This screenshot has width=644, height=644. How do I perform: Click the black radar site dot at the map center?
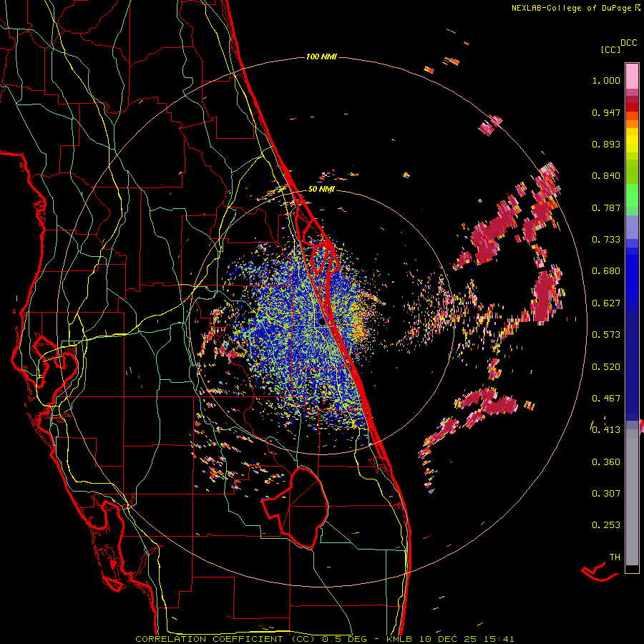(x=322, y=323)
